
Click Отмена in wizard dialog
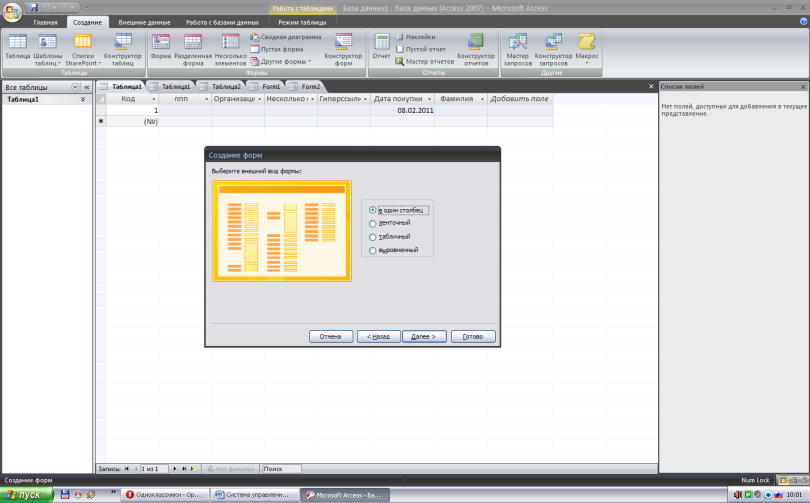(x=331, y=337)
